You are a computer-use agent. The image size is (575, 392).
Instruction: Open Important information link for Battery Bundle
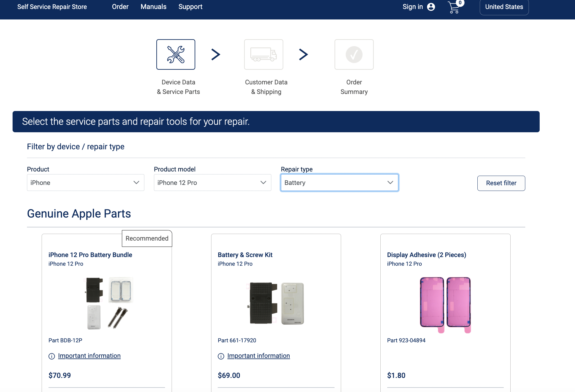click(89, 356)
